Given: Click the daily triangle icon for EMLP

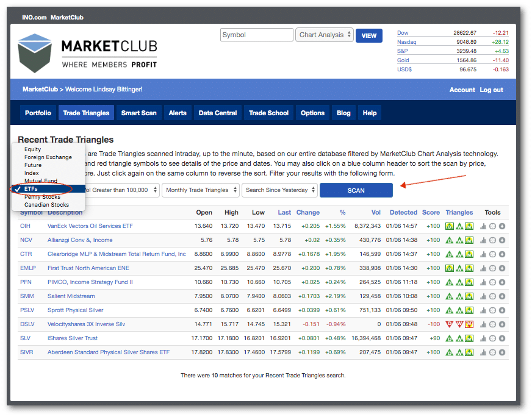Looking at the screenshot, I should coord(449,268).
